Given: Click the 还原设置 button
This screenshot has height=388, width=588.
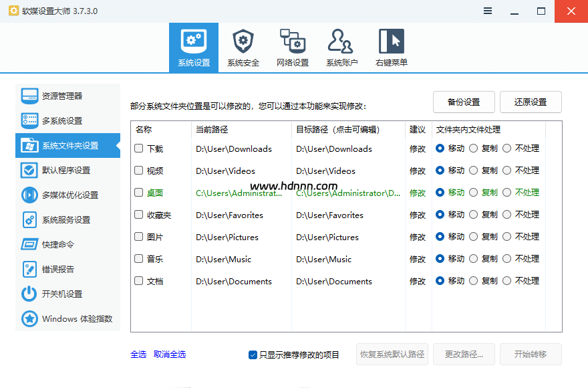Looking at the screenshot, I should (531, 102).
